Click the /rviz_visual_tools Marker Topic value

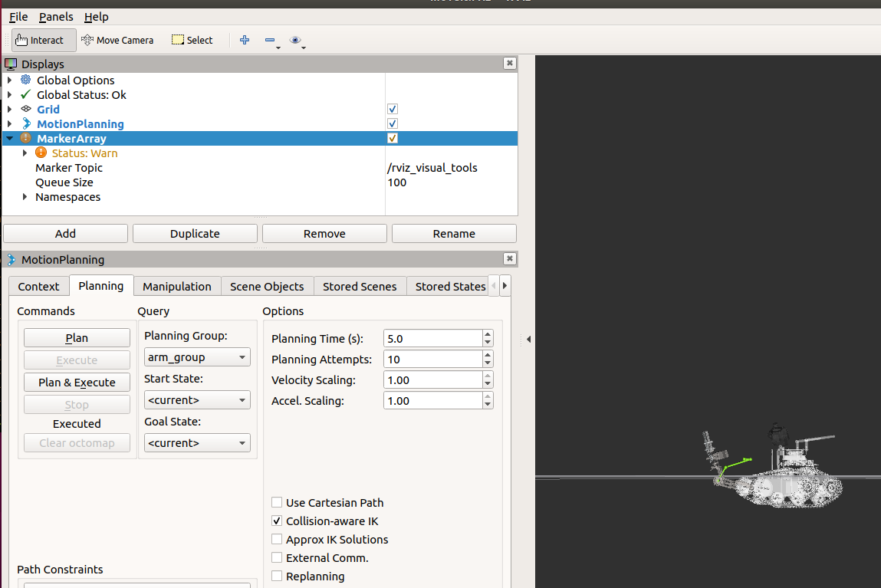tap(432, 168)
